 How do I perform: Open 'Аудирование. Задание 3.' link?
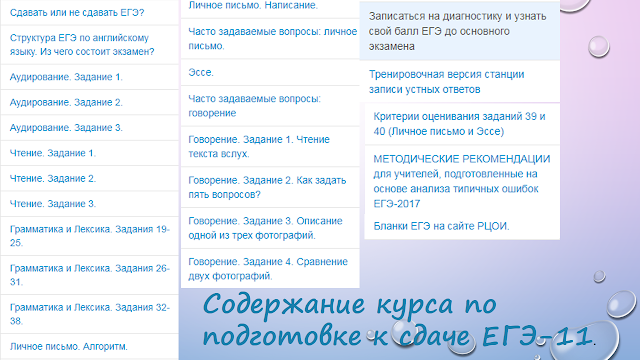(x=66, y=128)
